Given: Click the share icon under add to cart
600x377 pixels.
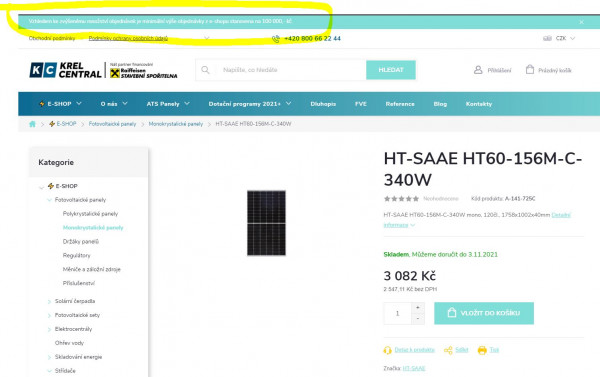Looking at the screenshot, I should tap(448, 350).
